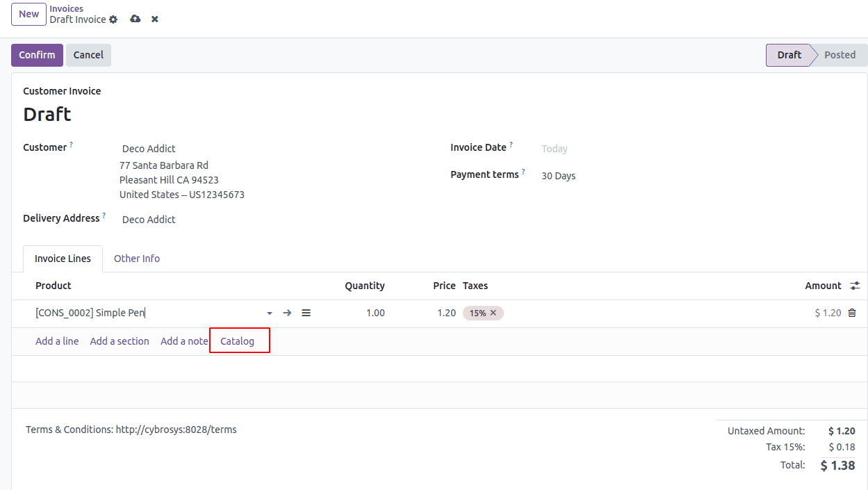Click the line description hamburger icon
Viewport: 868px width, 490px height.
coord(306,313)
